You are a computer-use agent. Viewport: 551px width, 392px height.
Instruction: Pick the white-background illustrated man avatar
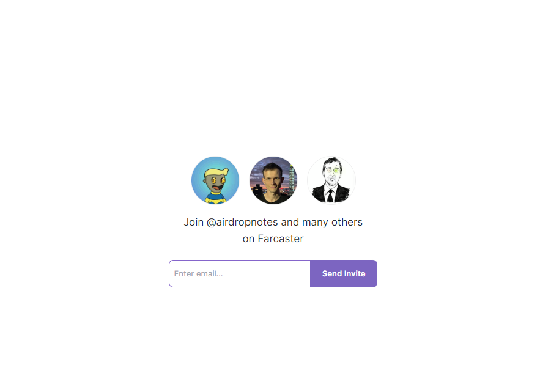(331, 180)
